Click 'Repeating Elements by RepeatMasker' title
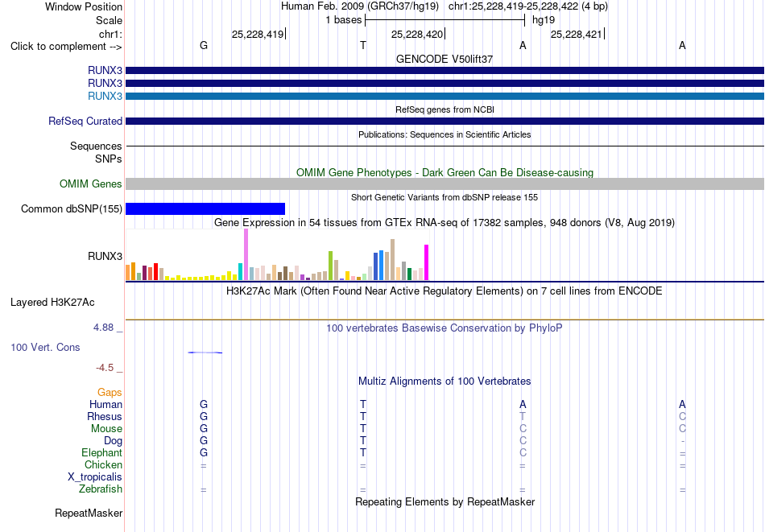This screenshot has width=765, height=532. (x=445, y=501)
